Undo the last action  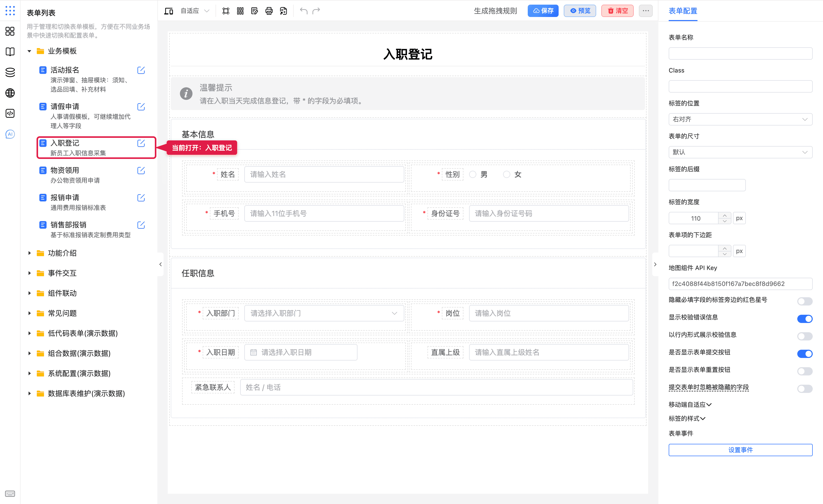point(304,11)
